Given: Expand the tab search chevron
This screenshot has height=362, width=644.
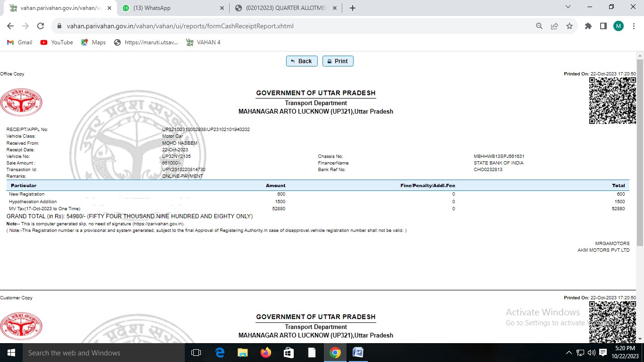Looking at the screenshot, I should [568, 7].
